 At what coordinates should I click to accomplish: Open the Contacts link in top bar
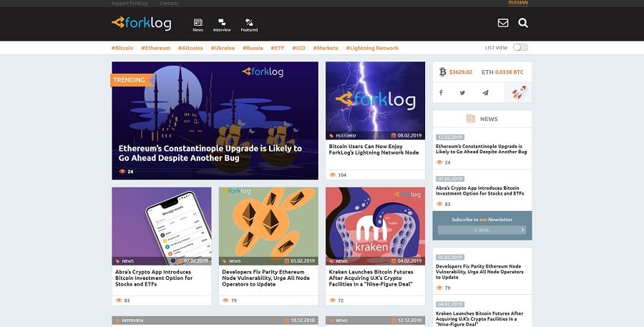coord(169,4)
